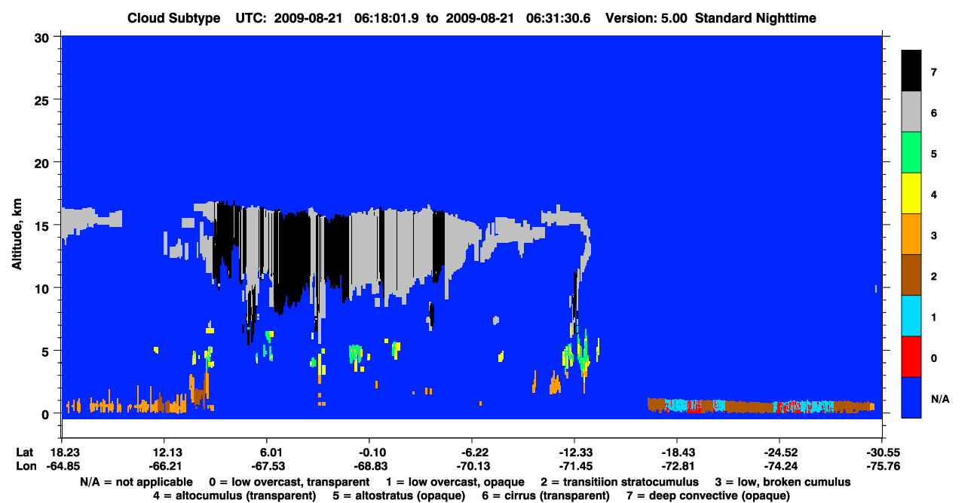Click the altitude tick label 30
Image resolution: width=980 pixels, height=503 pixels.
click(44, 37)
